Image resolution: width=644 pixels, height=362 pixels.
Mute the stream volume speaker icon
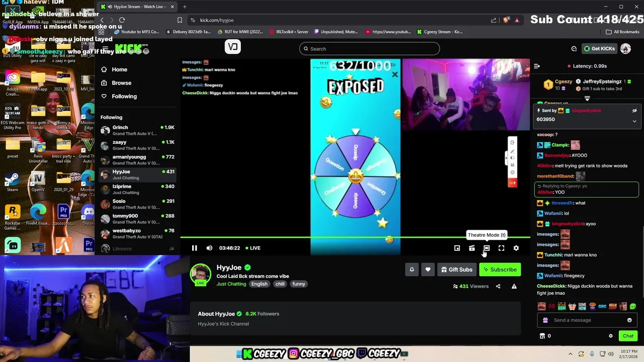[x=209, y=248]
